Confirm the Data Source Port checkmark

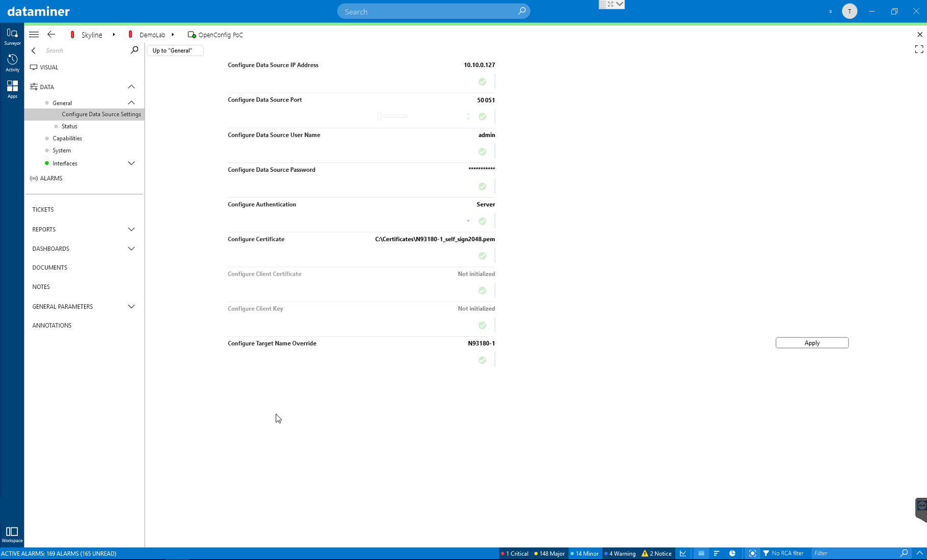point(482,117)
